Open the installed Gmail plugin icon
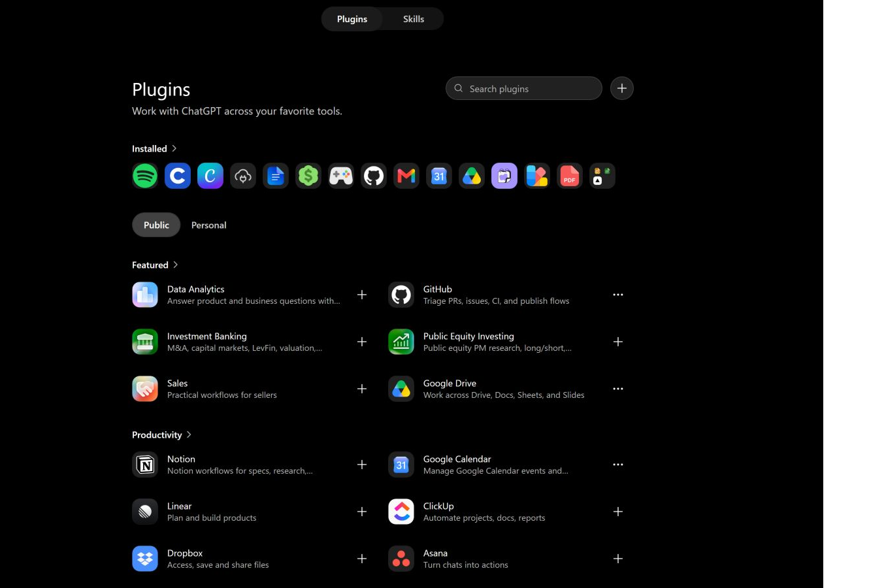The width and height of the screenshot is (869, 588). 406,176
